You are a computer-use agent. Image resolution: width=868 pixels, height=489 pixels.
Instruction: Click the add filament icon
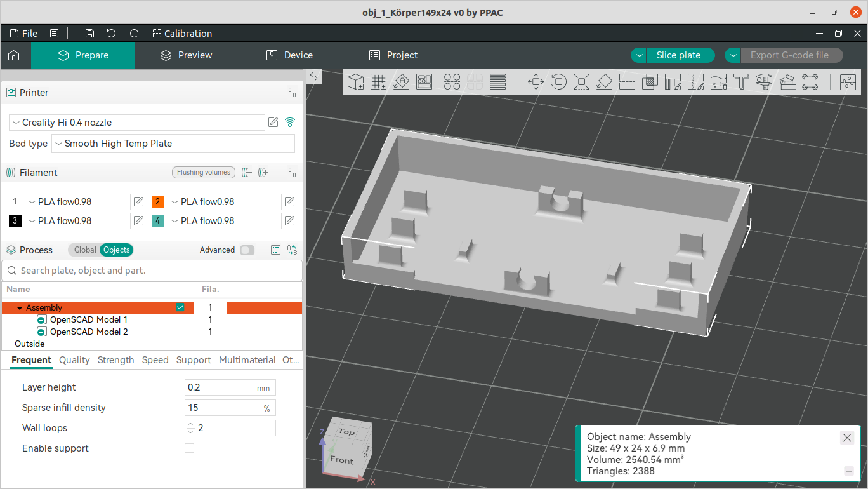click(264, 172)
